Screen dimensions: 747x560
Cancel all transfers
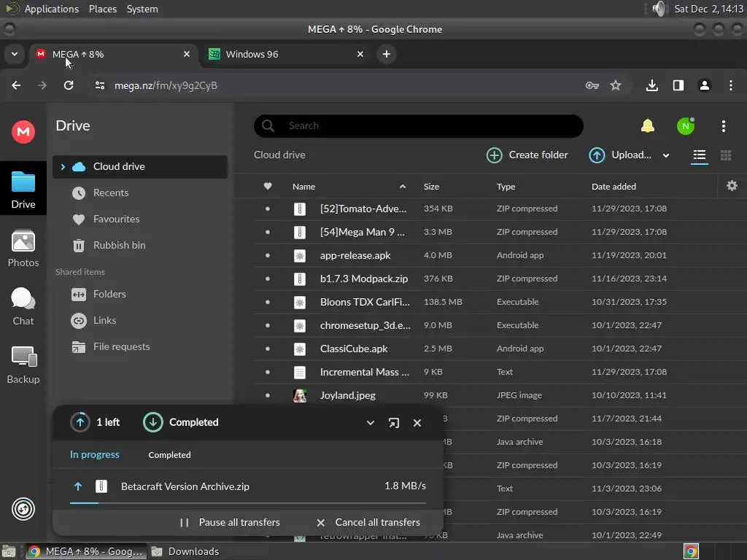[x=368, y=522]
